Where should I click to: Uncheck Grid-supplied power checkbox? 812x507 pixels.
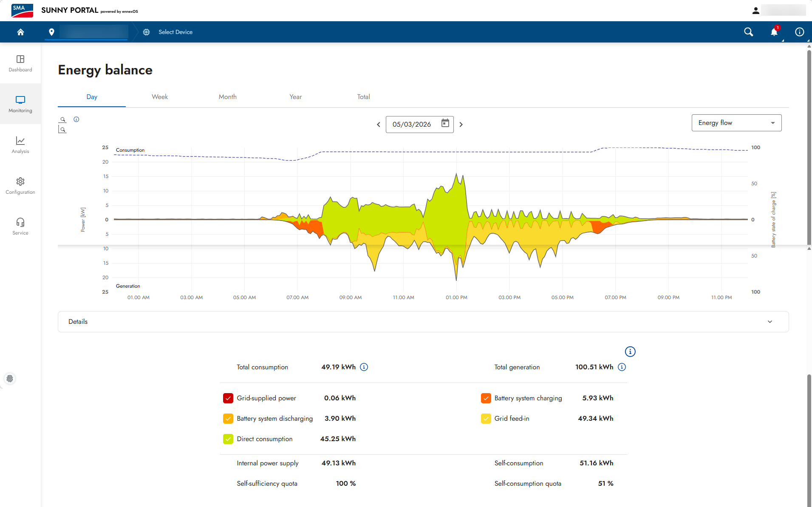228,398
